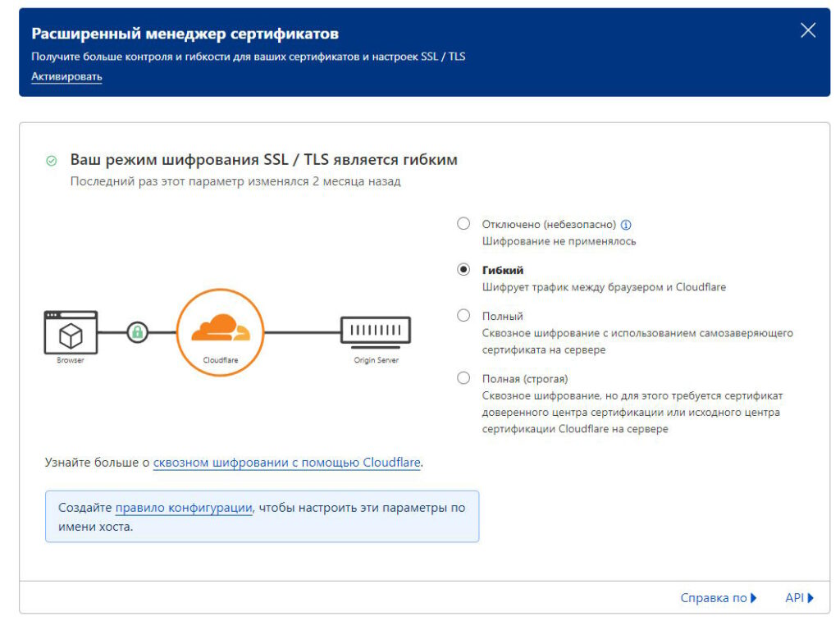840x621 pixels.
Task: Open the сквозном шифровании с помощью Cloudflare link
Action: coord(287,463)
